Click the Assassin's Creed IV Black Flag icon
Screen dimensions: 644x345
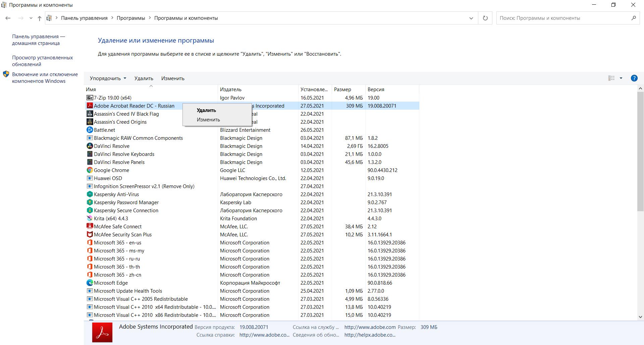tap(90, 114)
